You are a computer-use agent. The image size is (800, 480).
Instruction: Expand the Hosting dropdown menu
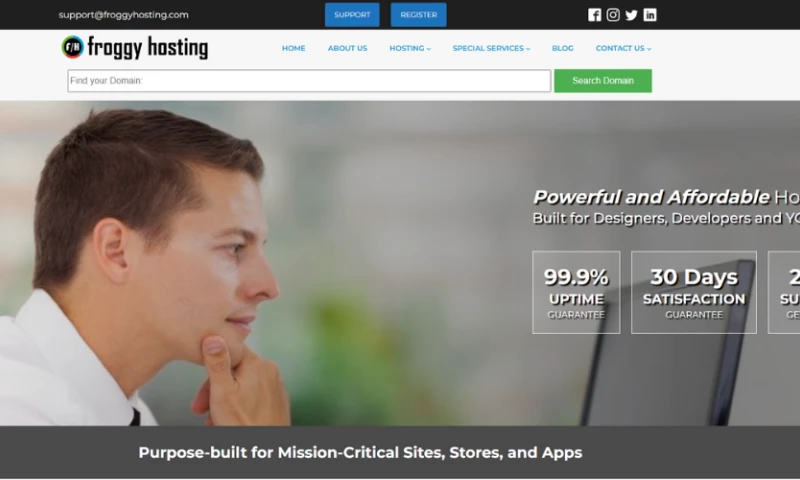point(410,48)
